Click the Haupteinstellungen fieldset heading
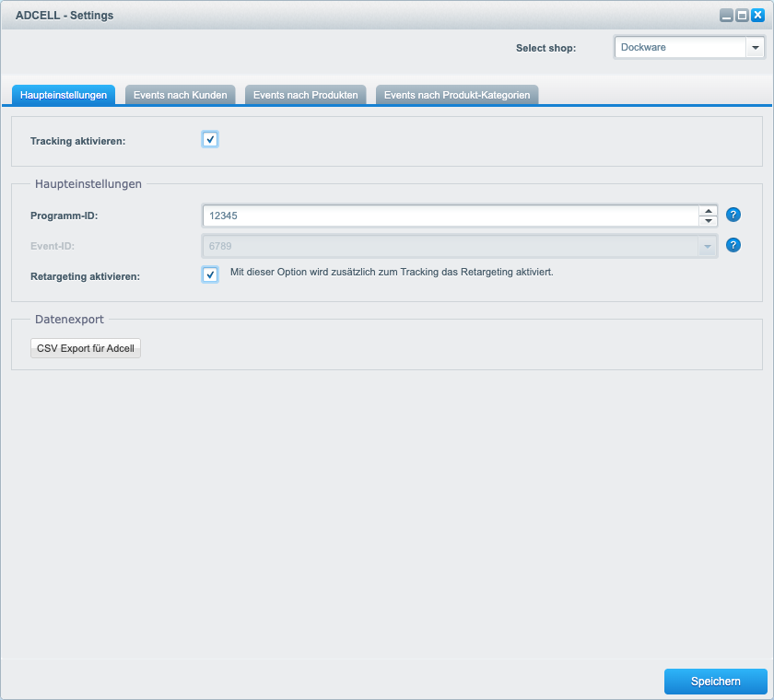The height and width of the screenshot is (700, 774). point(88,184)
